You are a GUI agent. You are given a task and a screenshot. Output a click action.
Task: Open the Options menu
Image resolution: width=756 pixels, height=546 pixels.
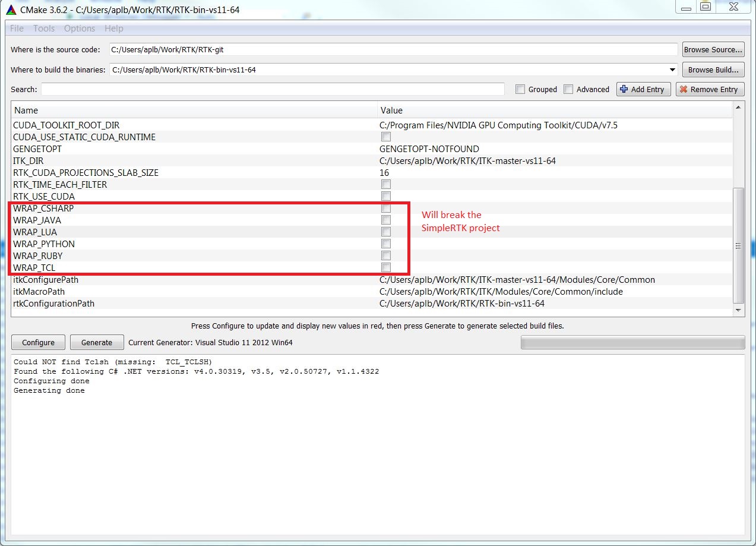click(x=80, y=29)
